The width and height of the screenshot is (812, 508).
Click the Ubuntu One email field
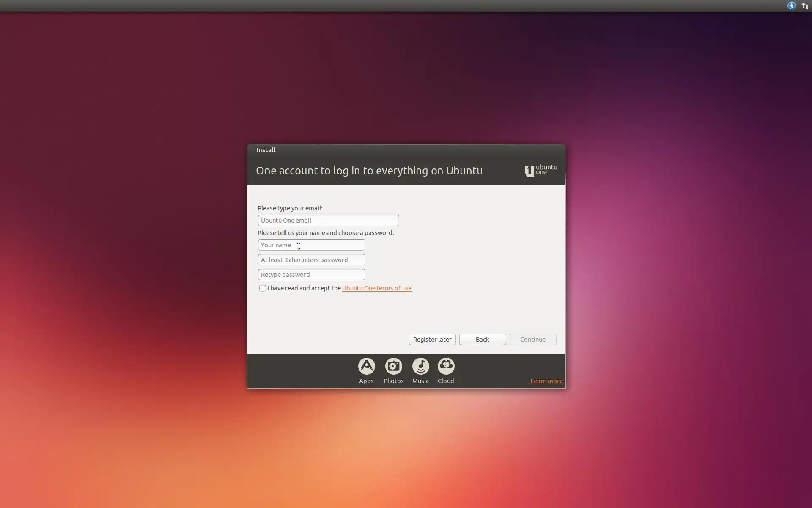pos(328,220)
